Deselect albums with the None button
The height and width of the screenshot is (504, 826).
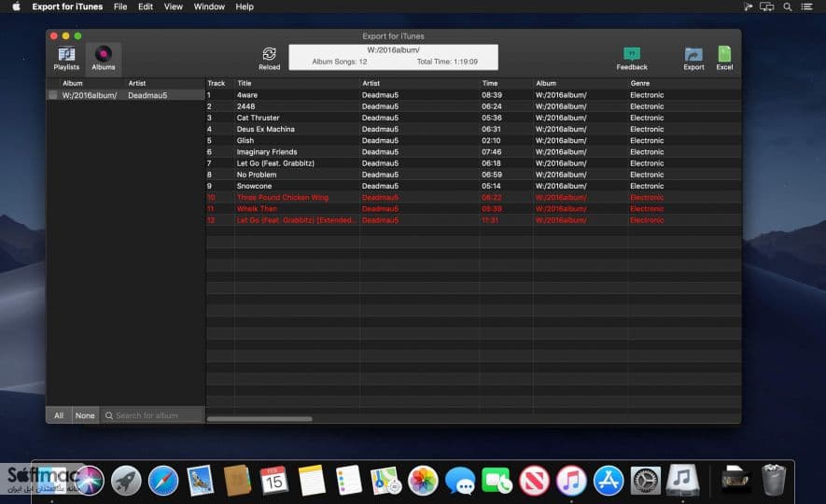pos(85,415)
